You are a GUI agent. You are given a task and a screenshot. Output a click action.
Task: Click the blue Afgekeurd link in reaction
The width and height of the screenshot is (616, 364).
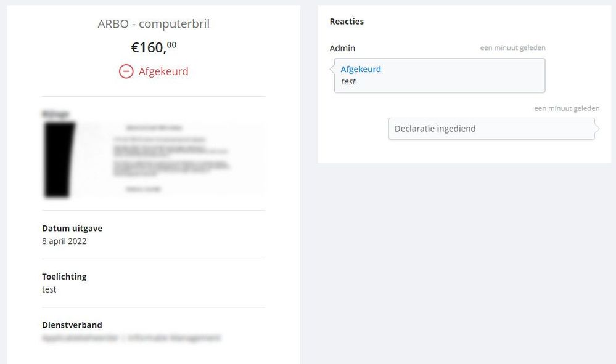click(361, 70)
